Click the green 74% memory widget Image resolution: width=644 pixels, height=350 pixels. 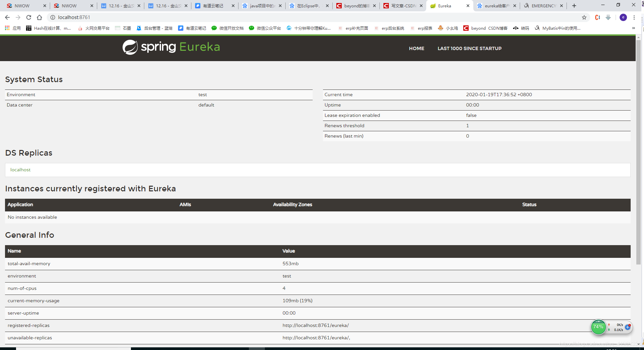pos(598,327)
